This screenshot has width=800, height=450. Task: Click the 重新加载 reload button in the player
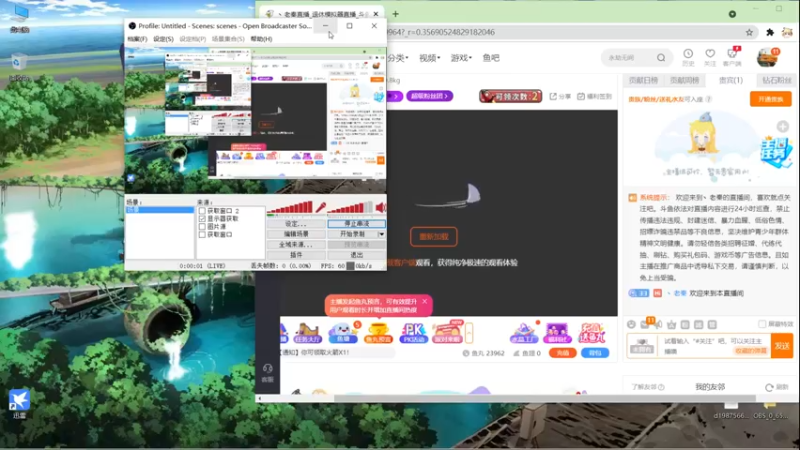click(434, 237)
